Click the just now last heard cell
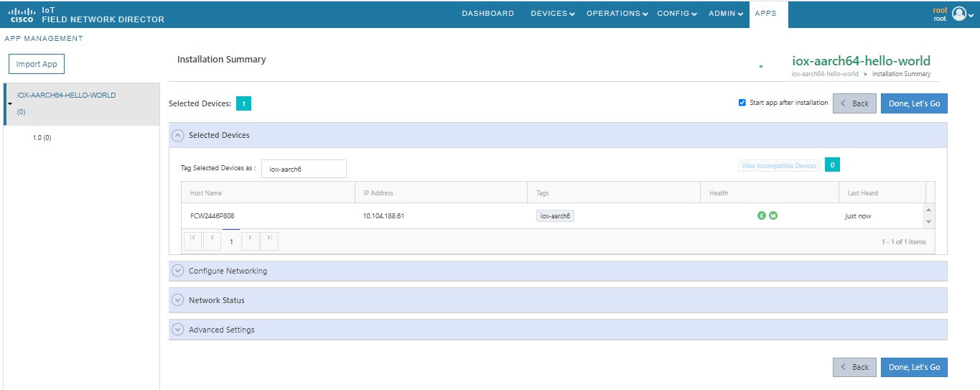The width and height of the screenshot is (980, 390). click(858, 215)
